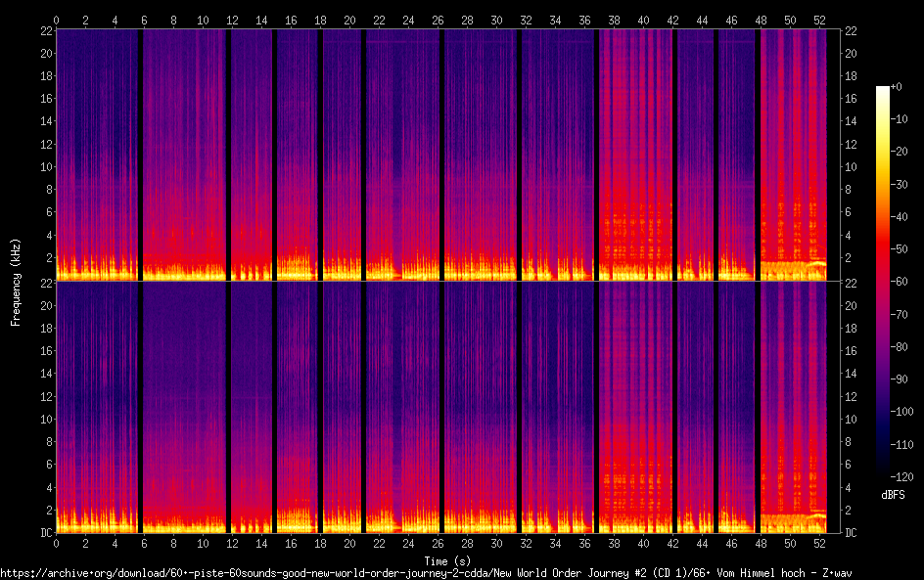Click the "-90" color scale label
This screenshot has width=924, height=580.
(900, 379)
